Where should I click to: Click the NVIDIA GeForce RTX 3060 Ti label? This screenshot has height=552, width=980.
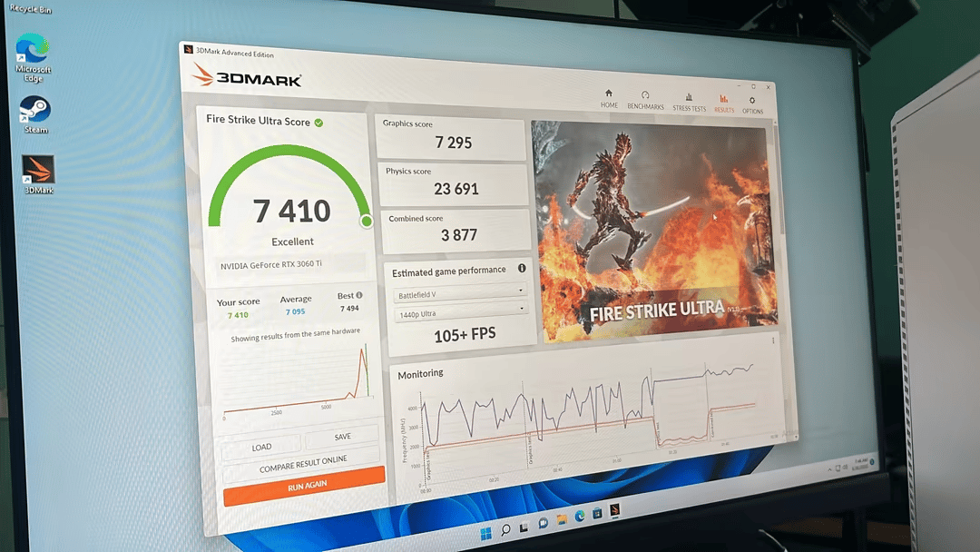click(x=271, y=264)
